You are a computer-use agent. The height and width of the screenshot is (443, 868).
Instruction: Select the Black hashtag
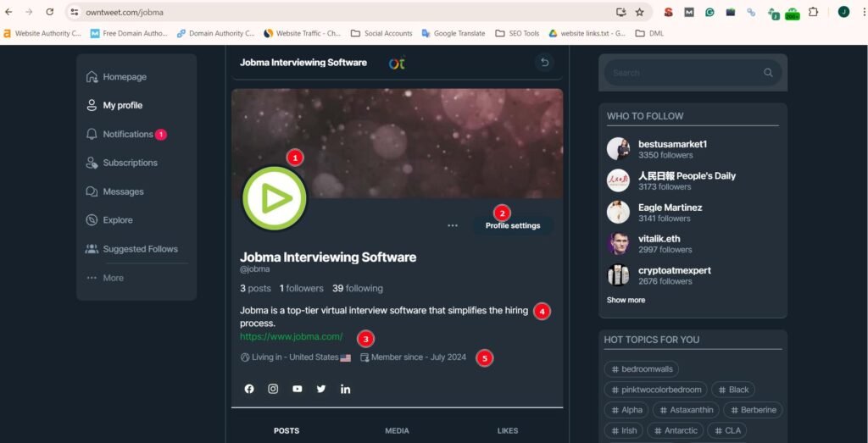(x=733, y=390)
